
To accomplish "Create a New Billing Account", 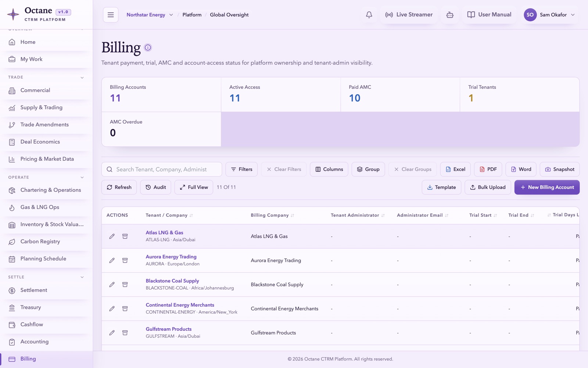I will pos(547,187).
